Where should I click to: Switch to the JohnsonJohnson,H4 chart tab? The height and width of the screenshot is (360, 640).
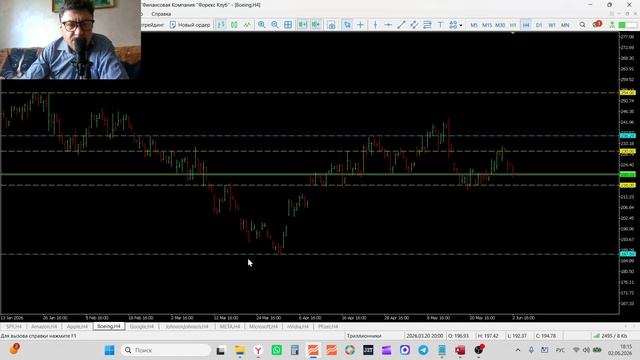click(x=187, y=327)
